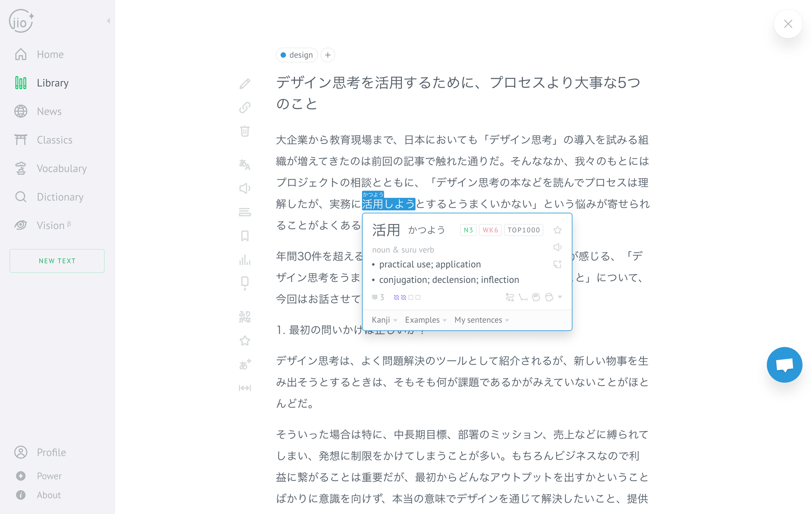The image size is (812, 514).
Task: Open the Classics section
Action: (x=54, y=139)
